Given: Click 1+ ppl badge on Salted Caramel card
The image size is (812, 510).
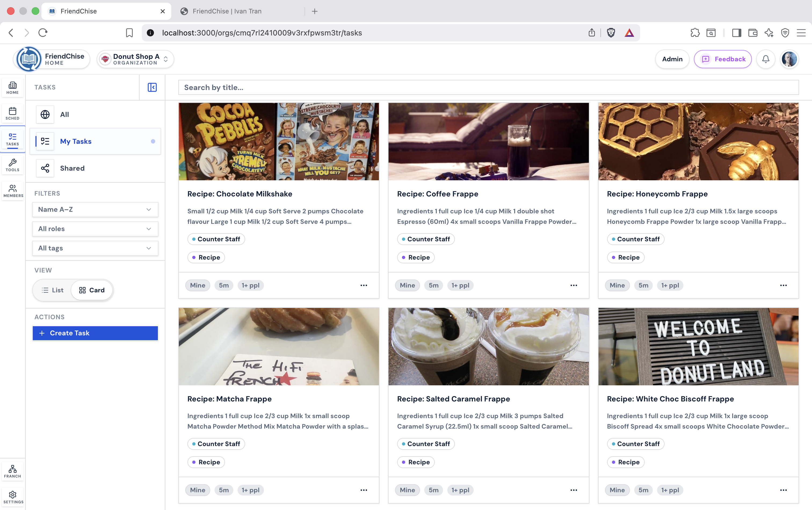Looking at the screenshot, I should 460,490.
